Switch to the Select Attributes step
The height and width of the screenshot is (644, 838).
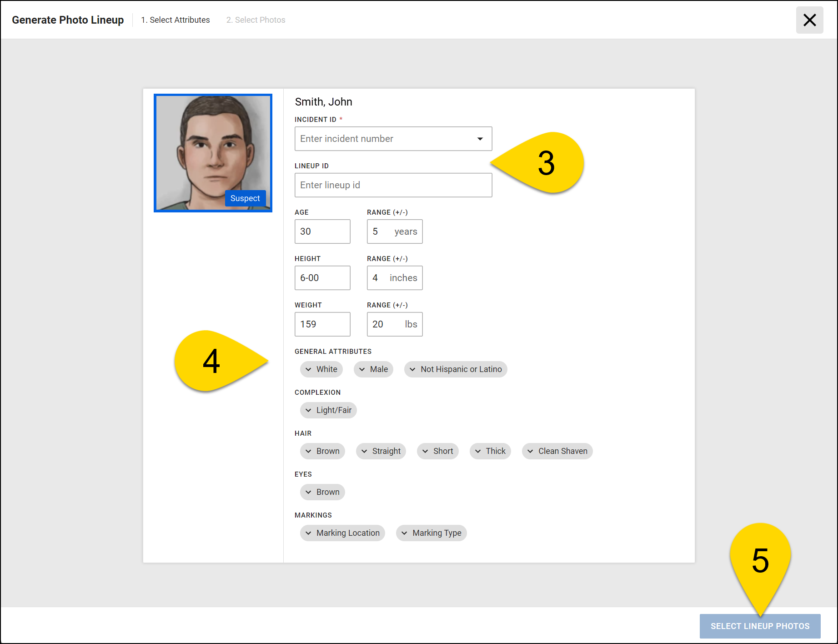[176, 20]
